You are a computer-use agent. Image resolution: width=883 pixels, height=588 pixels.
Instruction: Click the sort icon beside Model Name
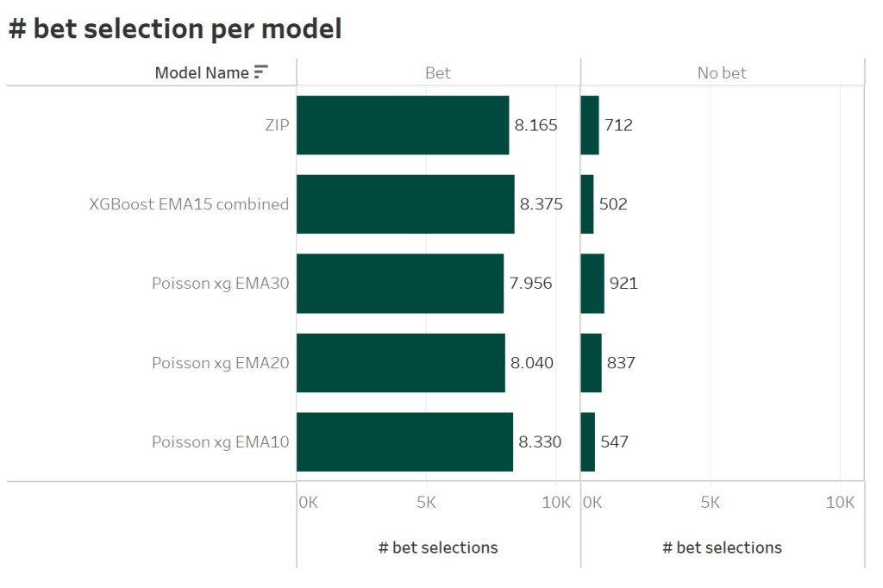point(261,72)
